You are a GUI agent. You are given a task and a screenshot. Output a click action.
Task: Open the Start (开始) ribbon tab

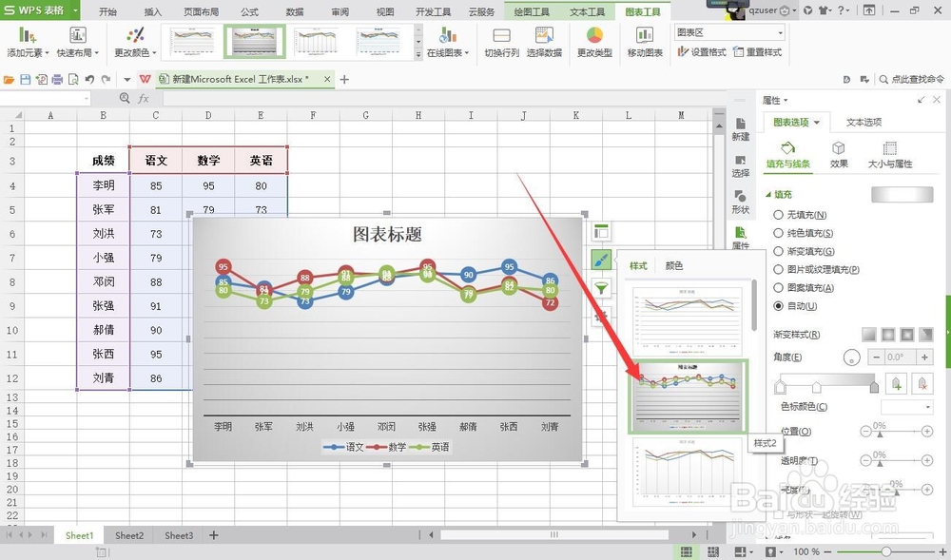[x=107, y=11]
